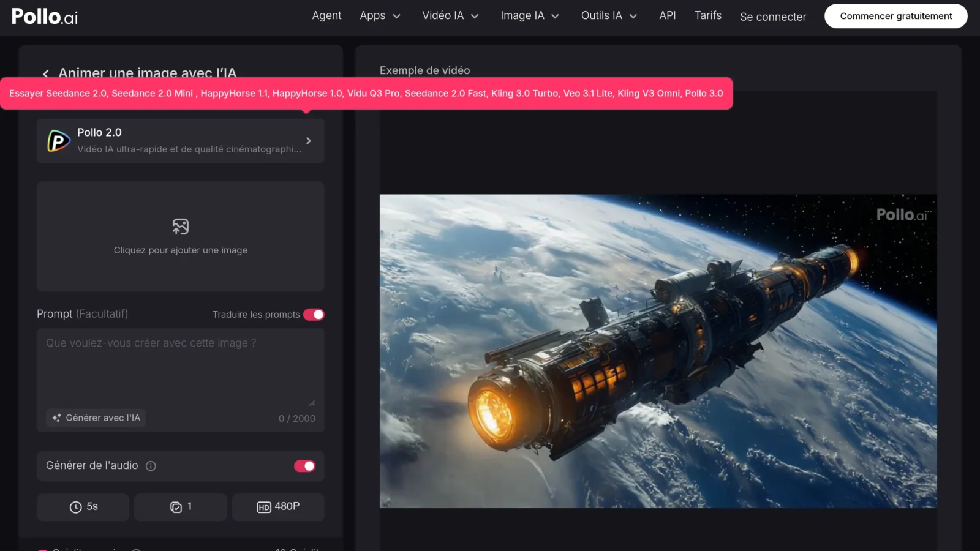This screenshot has width=980, height=551.
Task: Click Commencer gratuitement button
Action: pyautogui.click(x=896, y=16)
